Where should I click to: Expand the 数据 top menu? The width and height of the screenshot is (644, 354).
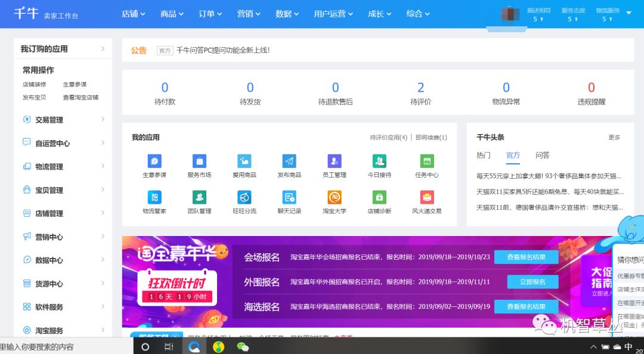(x=287, y=14)
